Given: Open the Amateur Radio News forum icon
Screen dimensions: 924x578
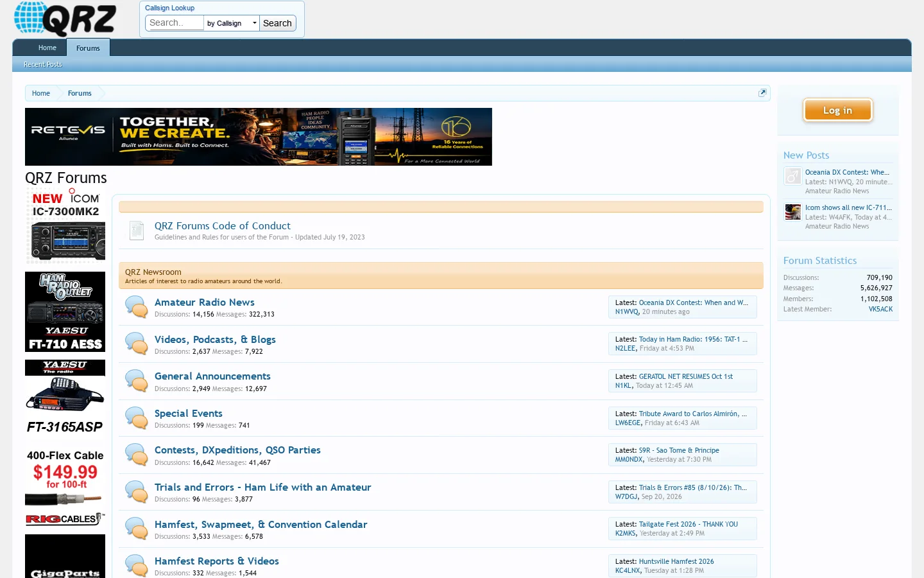Looking at the screenshot, I should pos(136,307).
